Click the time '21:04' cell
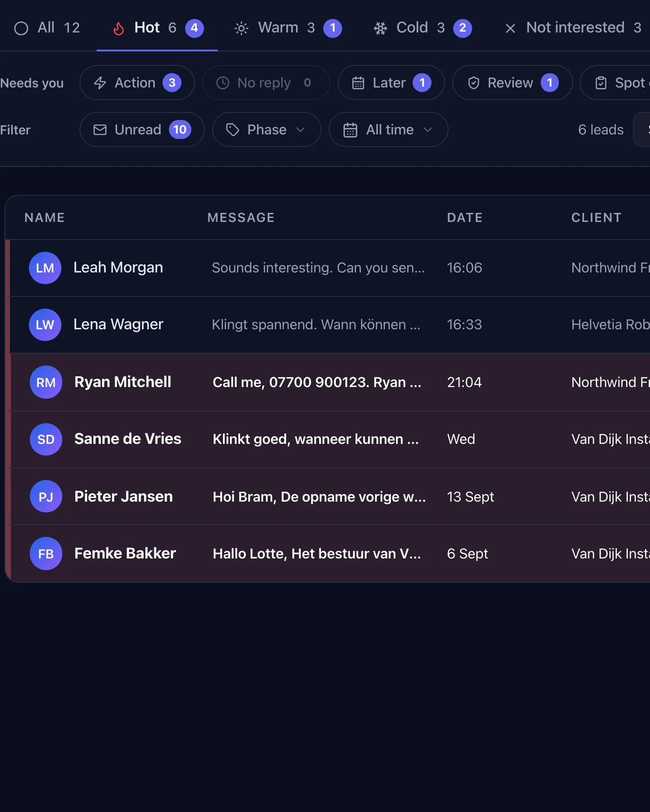650x812 pixels. pos(464,382)
